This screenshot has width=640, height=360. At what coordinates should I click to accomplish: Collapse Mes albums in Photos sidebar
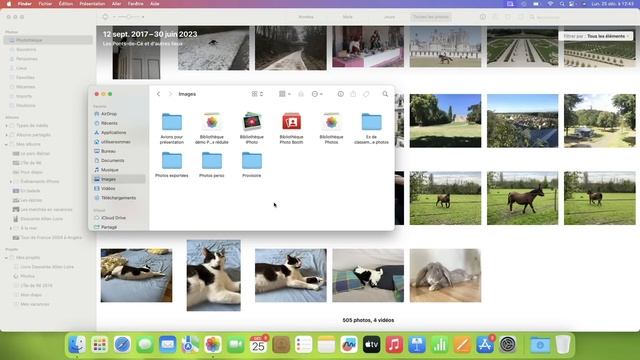click(7, 144)
